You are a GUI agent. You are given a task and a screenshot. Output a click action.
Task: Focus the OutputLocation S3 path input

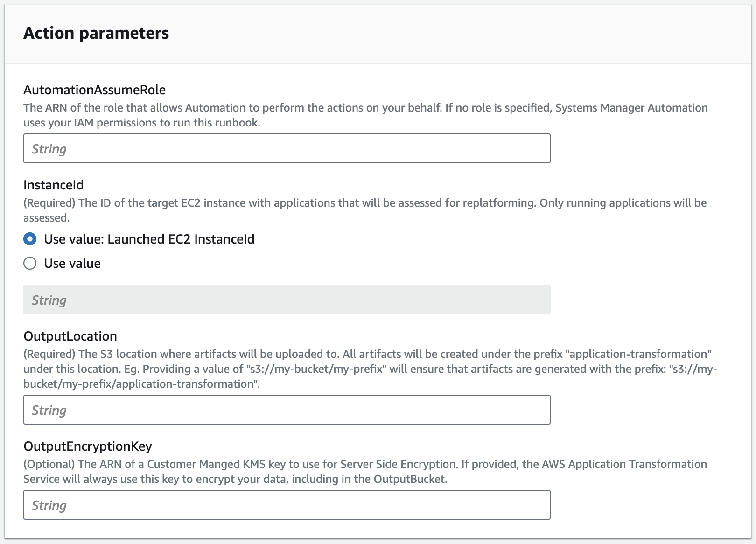(x=286, y=409)
